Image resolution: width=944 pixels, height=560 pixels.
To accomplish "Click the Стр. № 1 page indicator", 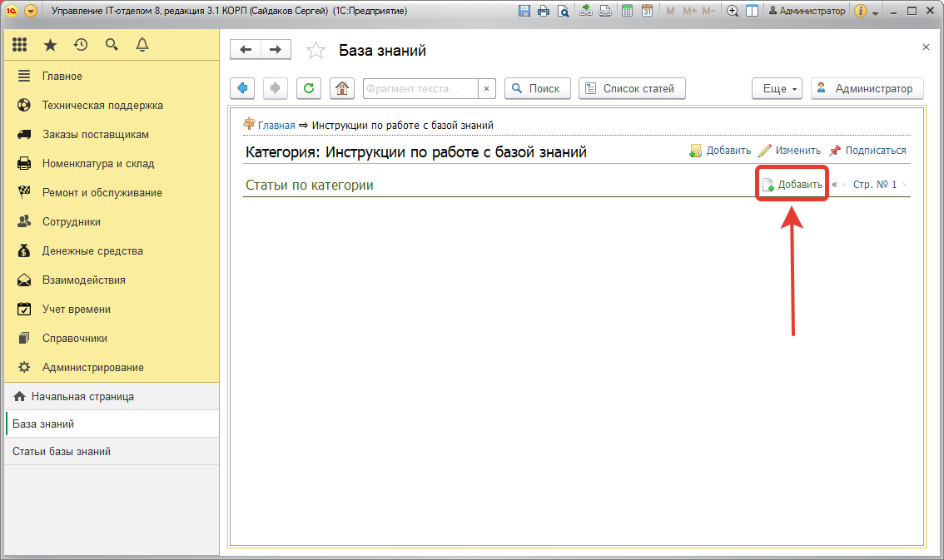I will pyautogui.click(x=875, y=185).
